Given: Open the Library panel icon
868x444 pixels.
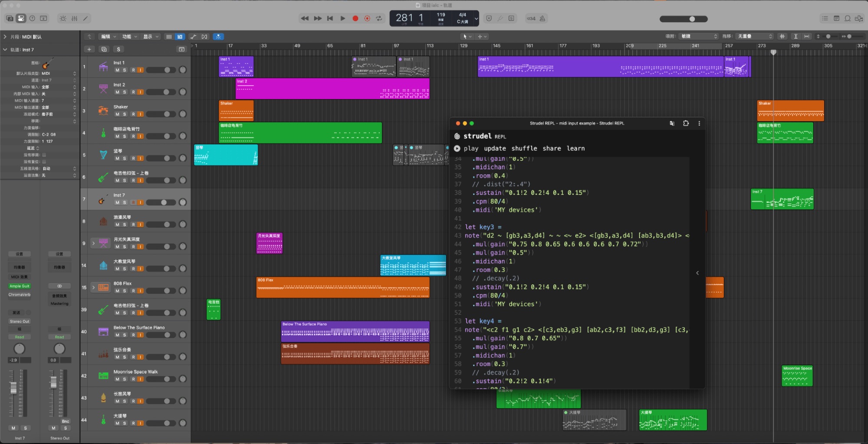Looking at the screenshot, I should (x=10, y=18).
